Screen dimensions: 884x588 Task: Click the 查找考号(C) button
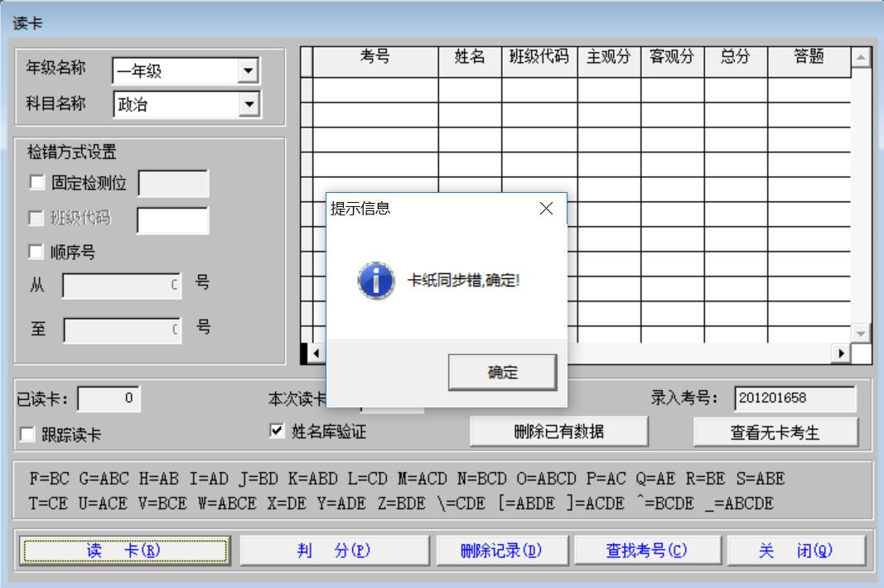coord(647,550)
